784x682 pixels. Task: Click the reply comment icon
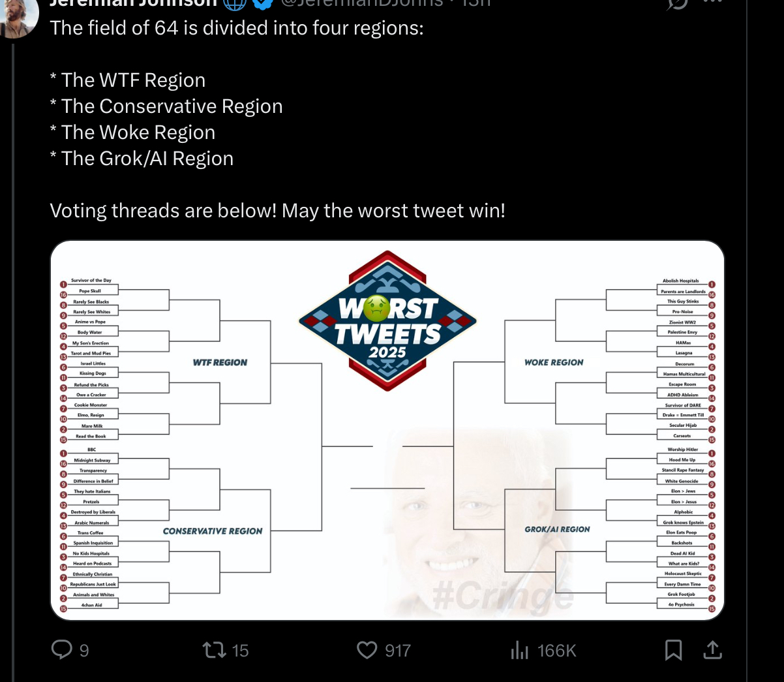coord(61,650)
